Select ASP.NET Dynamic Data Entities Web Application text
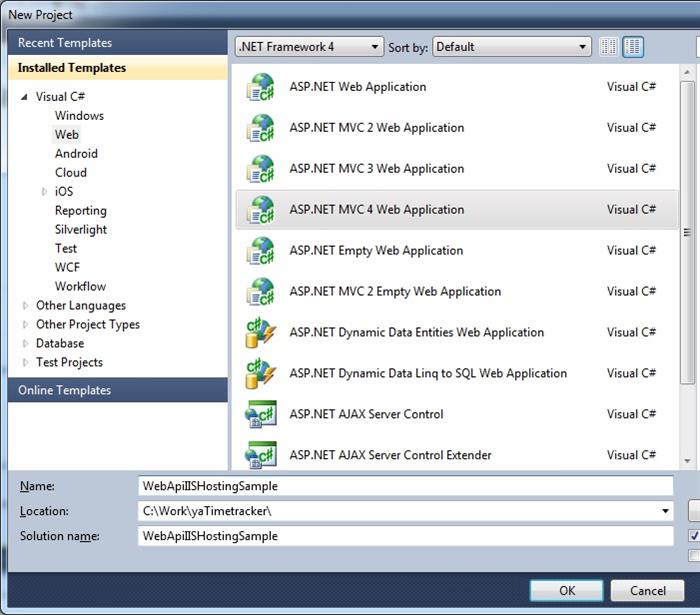 pyautogui.click(x=417, y=332)
